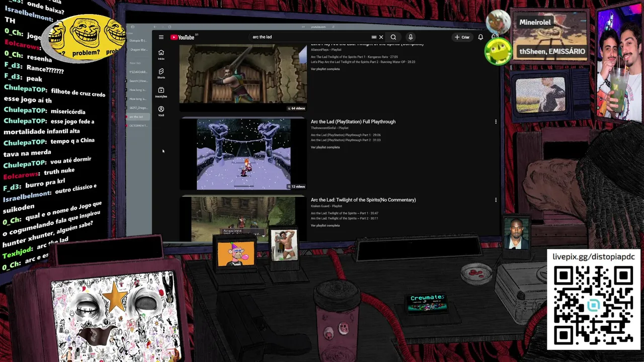644x362 pixels.
Task: Switch to the 'Distopia' vertical tab
Action: (x=137, y=40)
